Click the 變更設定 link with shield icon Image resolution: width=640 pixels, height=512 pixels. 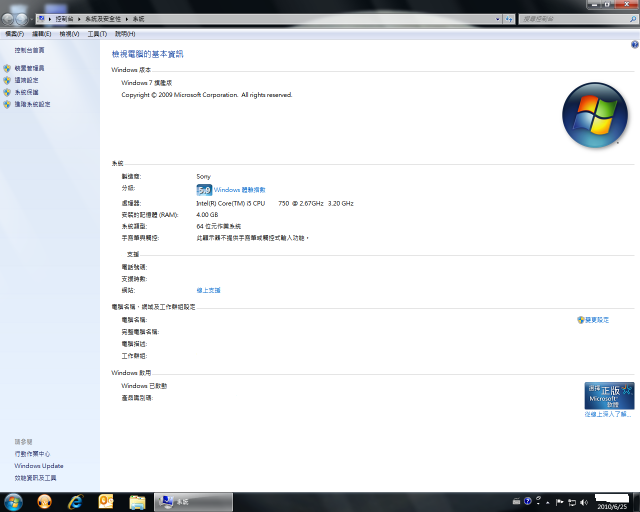click(593, 320)
